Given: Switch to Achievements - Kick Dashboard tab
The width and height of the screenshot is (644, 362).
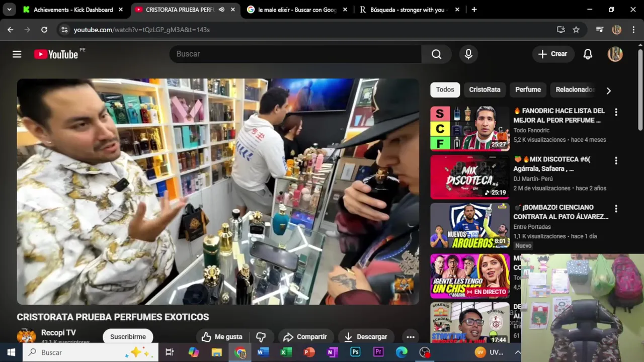Looking at the screenshot, I should (x=73, y=10).
